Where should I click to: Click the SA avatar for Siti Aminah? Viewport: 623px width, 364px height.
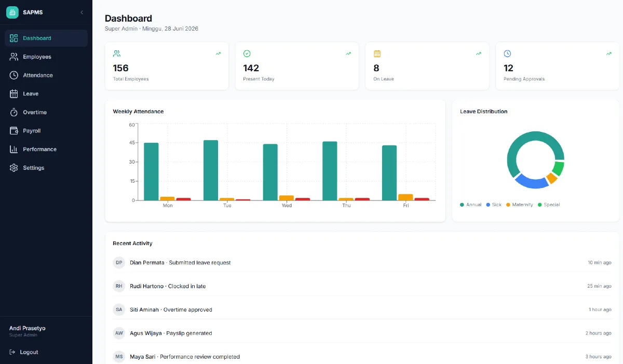click(x=119, y=309)
